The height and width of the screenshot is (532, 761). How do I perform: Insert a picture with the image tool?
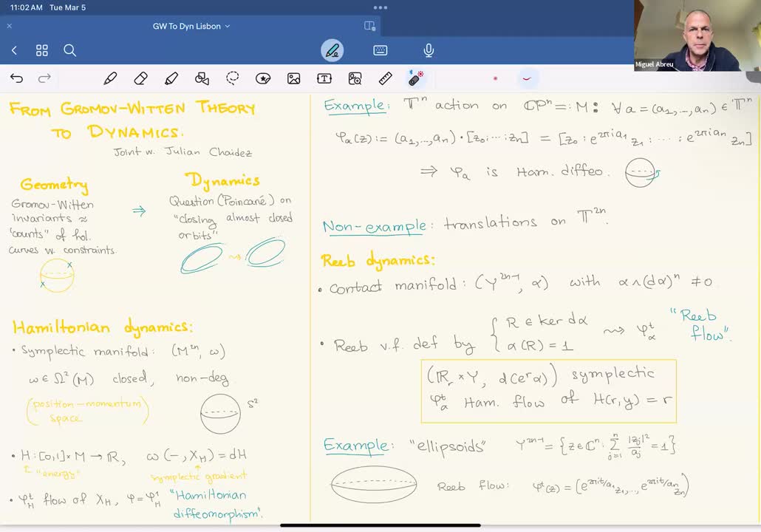(294, 78)
